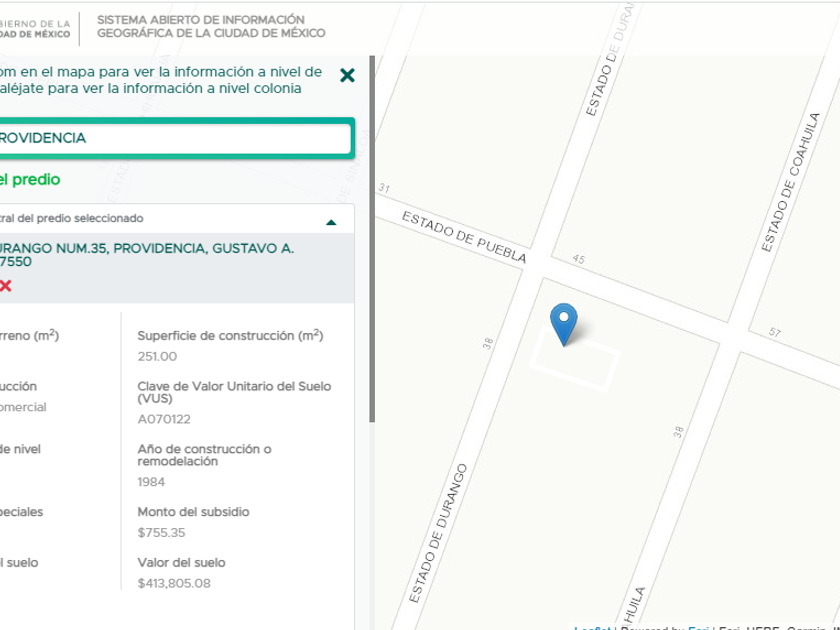Click the highlighted predio outline on map

click(x=575, y=358)
